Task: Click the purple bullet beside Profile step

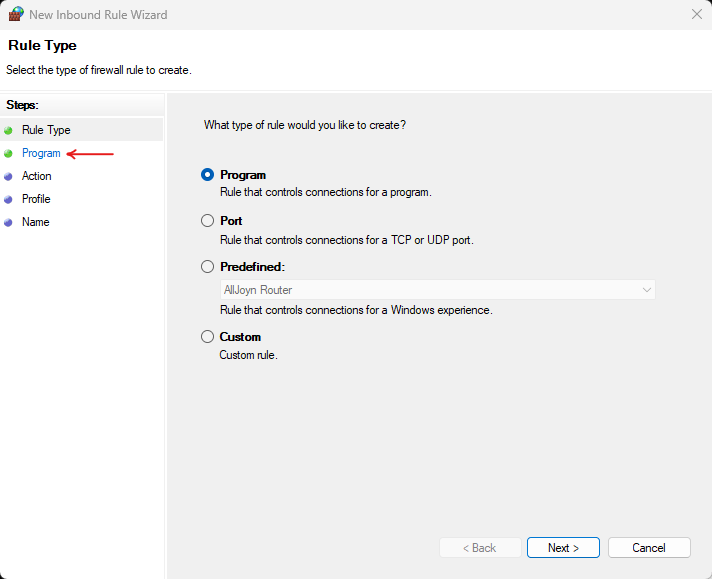Action: point(8,199)
